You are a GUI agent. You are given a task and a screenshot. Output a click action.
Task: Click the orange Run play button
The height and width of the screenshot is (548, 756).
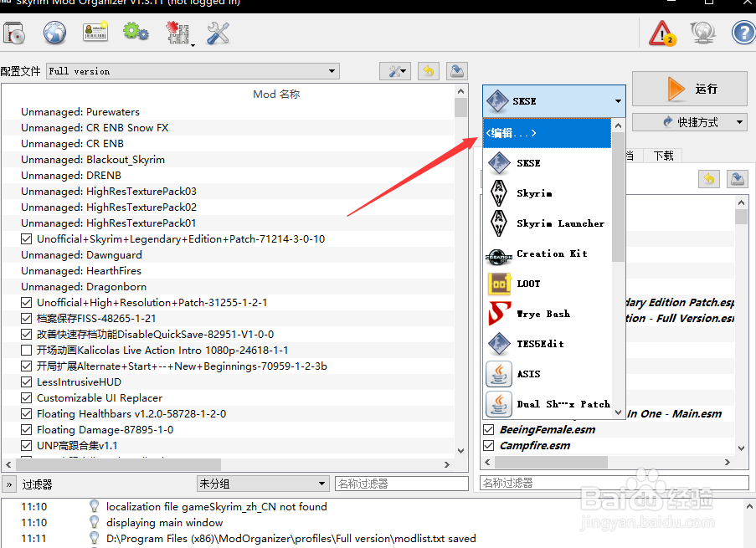[x=690, y=89]
